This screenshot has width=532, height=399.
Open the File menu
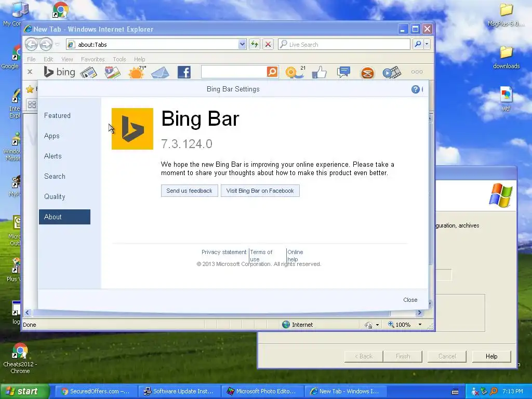(31, 59)
